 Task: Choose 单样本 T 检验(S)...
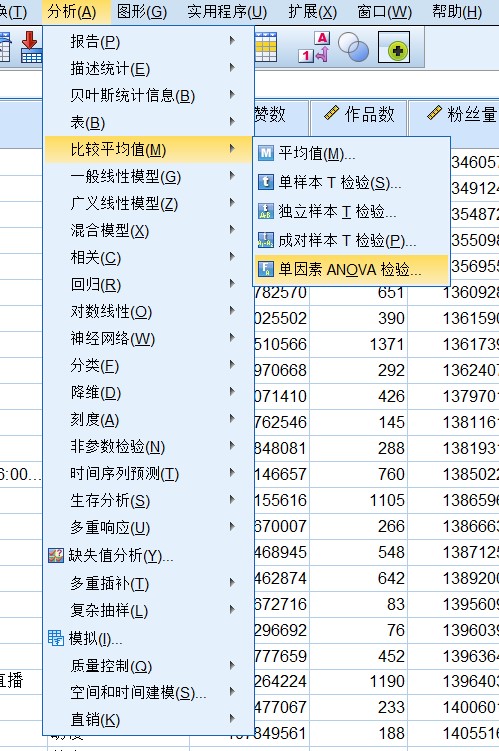[352, 182]
